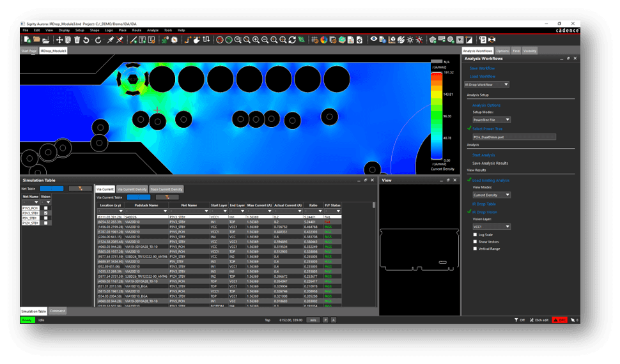Screen dimensions: 620x364
Task: Open the Location (x y) column filter dropdown
Action: click(x=111, y=211)
